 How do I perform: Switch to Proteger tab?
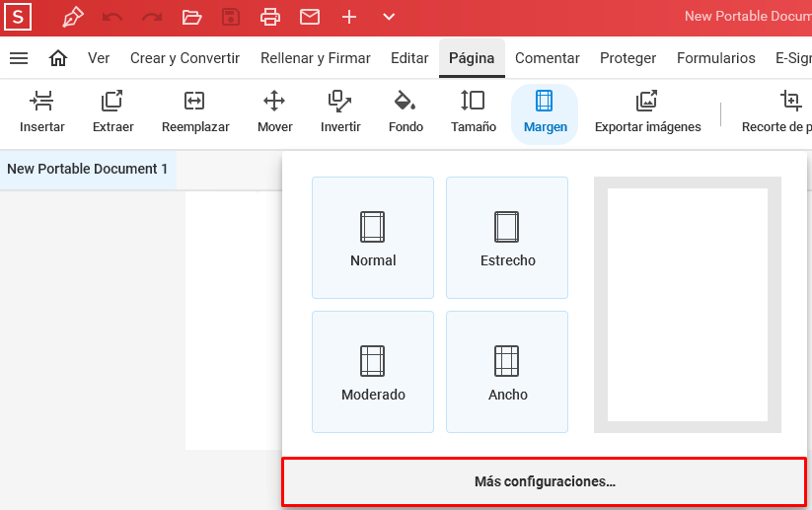(628, 58)
